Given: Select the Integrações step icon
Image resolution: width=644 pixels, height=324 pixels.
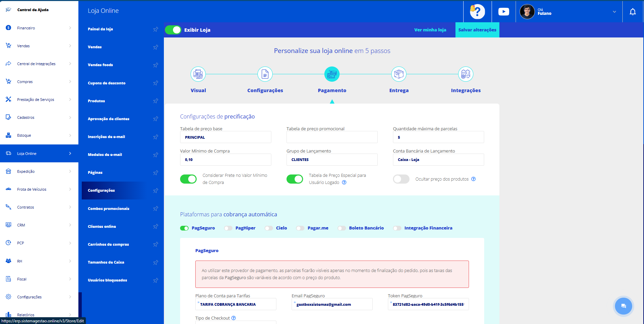Looking at the screenshot, I should (465, 74).
